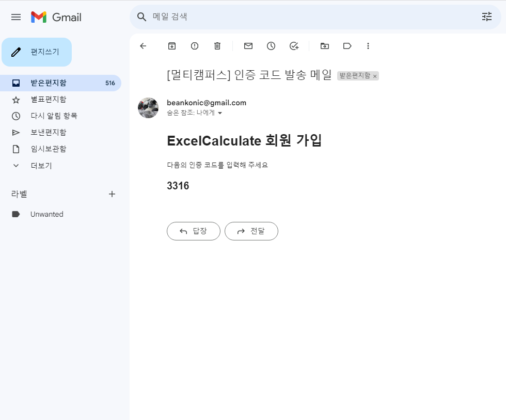Move email to a folder

pos(325,46)
